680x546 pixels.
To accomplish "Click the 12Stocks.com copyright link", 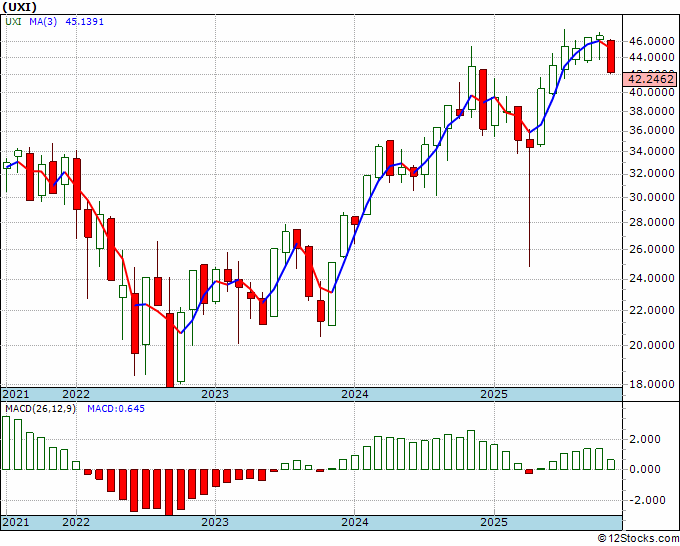I will [638, 538].
